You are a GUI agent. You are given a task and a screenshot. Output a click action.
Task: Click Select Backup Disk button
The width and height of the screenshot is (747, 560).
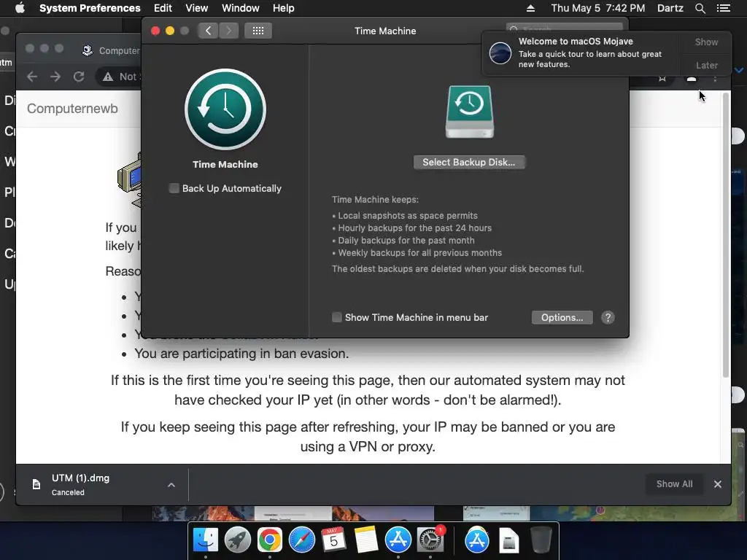pyautogui.click(x=469, y=163)
